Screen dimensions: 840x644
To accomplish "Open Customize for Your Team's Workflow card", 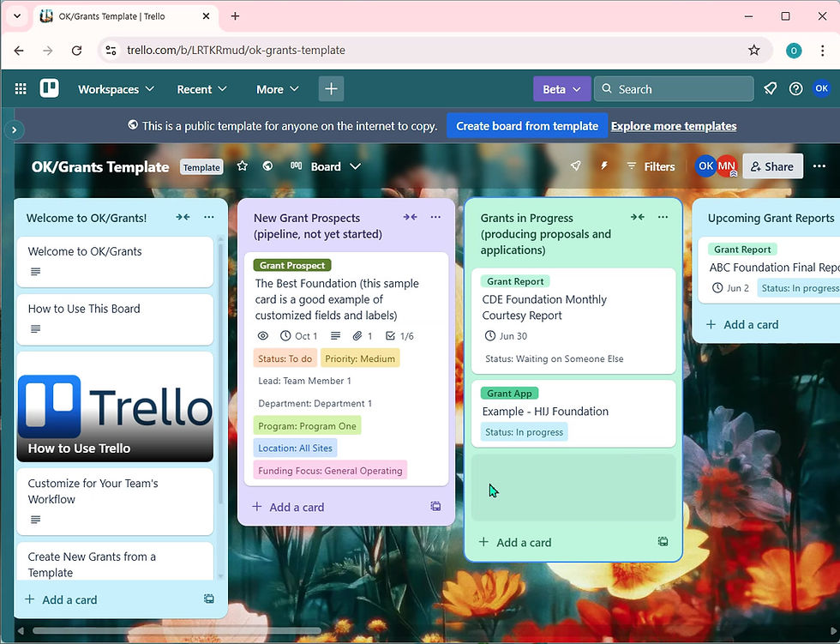I will point(115,502).
